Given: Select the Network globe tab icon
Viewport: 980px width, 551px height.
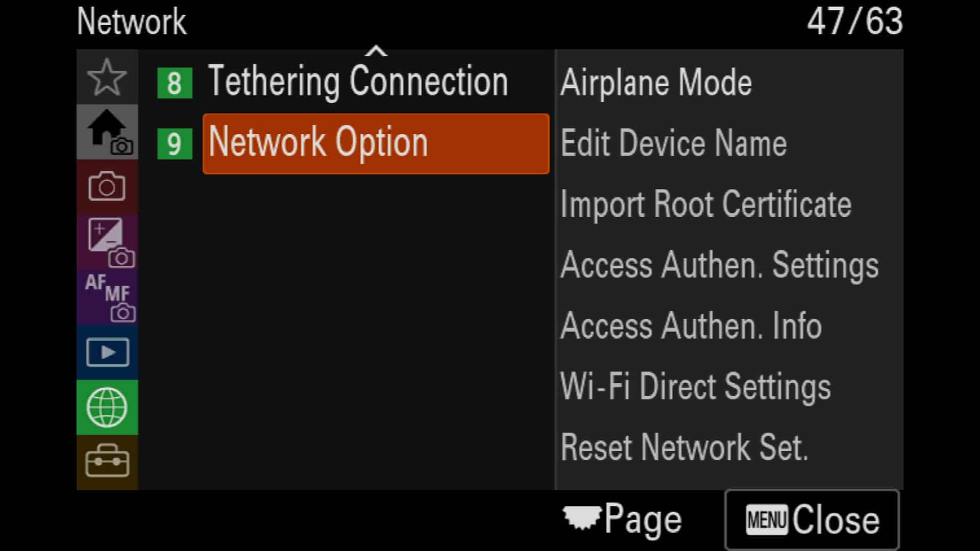Looking at the screenshot, I should click(x=107, y=408).
